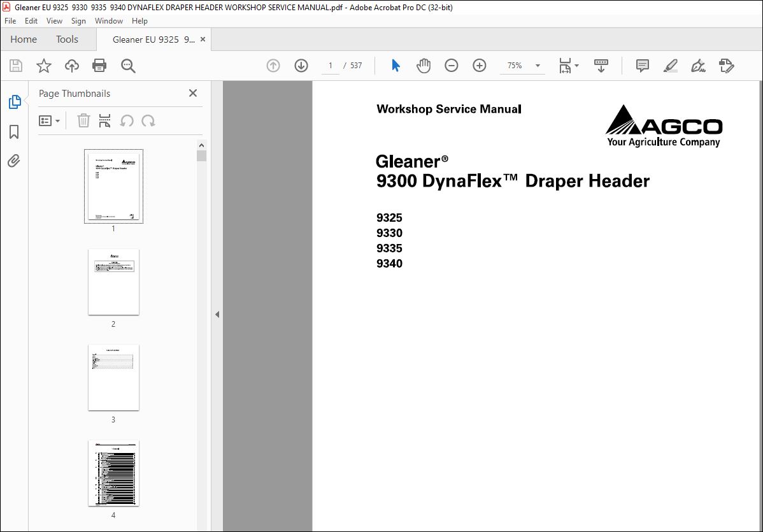Click the page number input field
Image resolution: width=763 pixels, height=532 pixels.
pyautogui.click(x=331, y=65)
